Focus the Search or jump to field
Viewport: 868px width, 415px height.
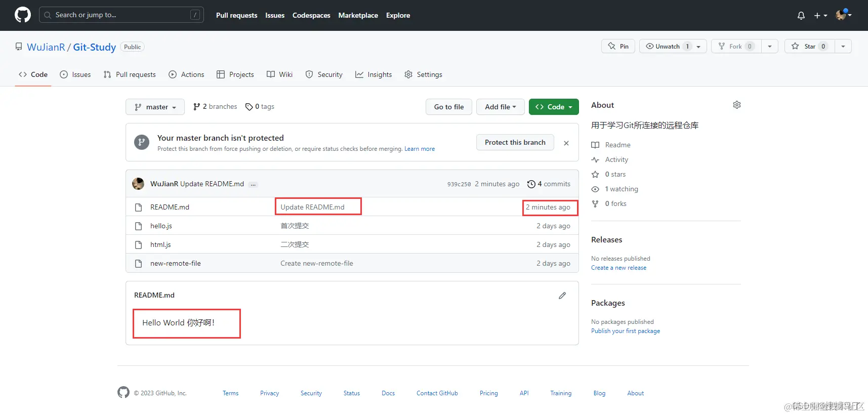tap(121, 15)
